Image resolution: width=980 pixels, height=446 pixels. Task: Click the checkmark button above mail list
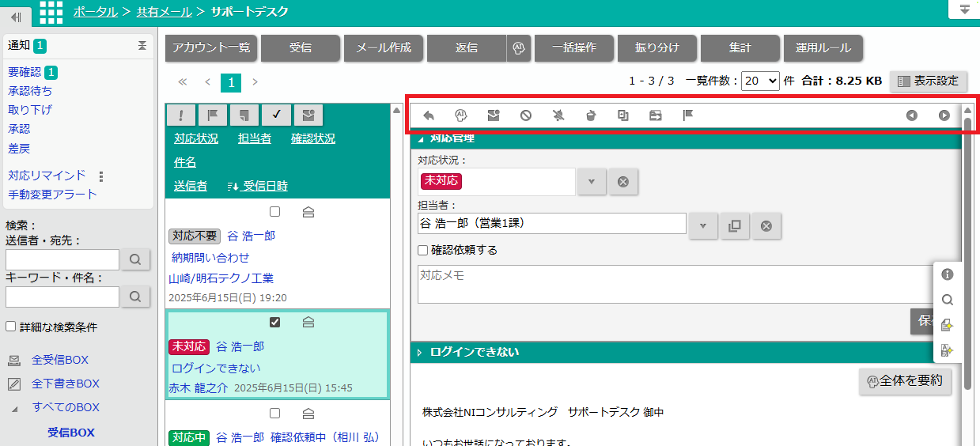point(276,115)
